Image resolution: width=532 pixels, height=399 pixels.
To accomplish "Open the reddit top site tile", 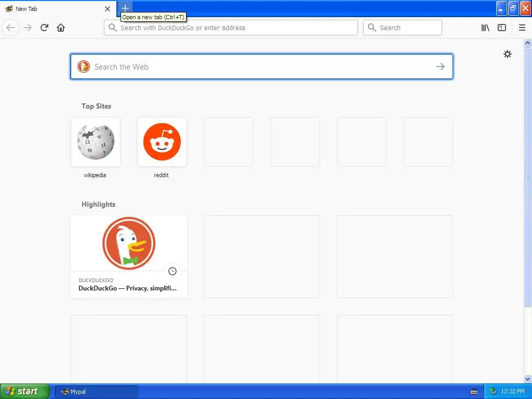I will [162, 142].
